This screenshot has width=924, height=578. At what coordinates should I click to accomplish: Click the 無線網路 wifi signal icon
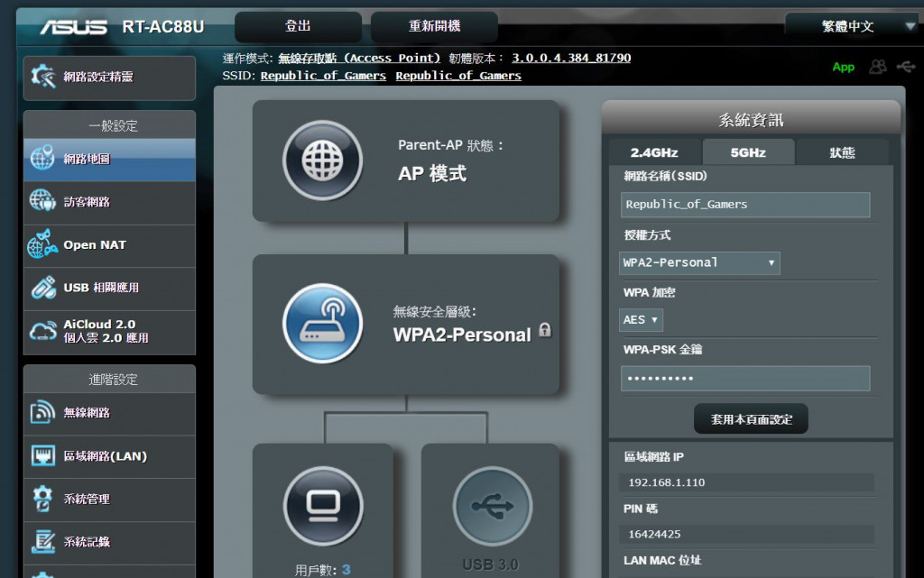43,413
